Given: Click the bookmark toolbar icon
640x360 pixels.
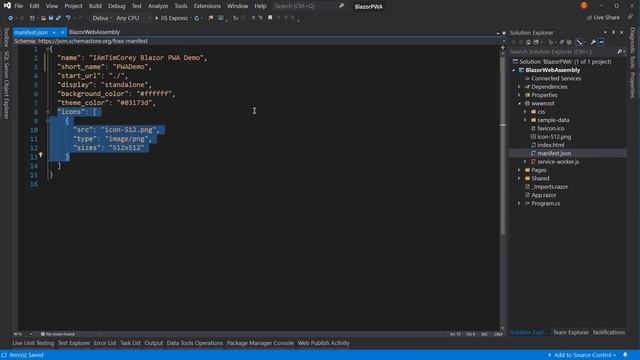Looking at the screenshot, I should click(270, 18).
